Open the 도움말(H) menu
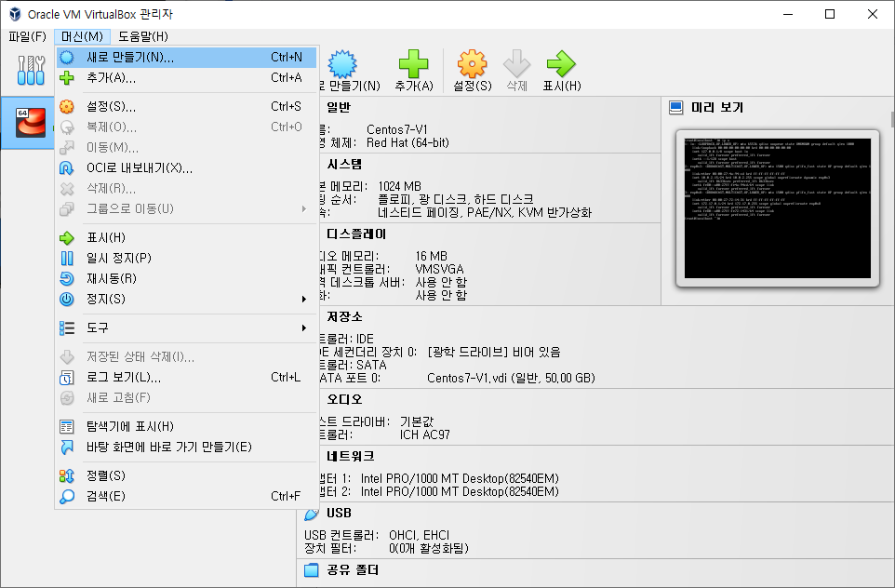 click(x=143, y=36)
